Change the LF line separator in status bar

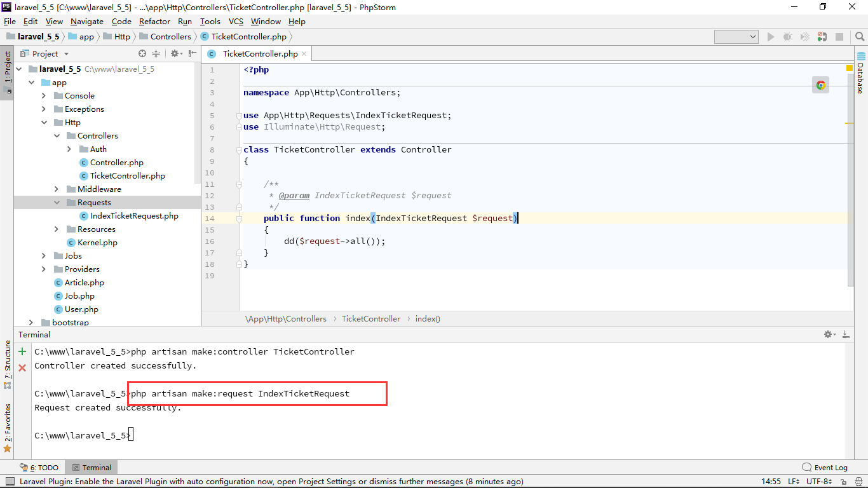click(795, 482)
